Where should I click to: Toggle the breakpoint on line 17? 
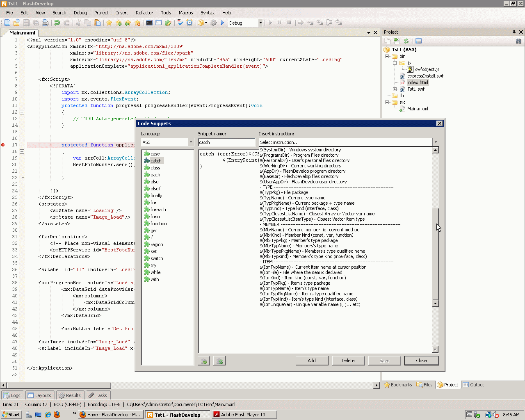[3, 145]
